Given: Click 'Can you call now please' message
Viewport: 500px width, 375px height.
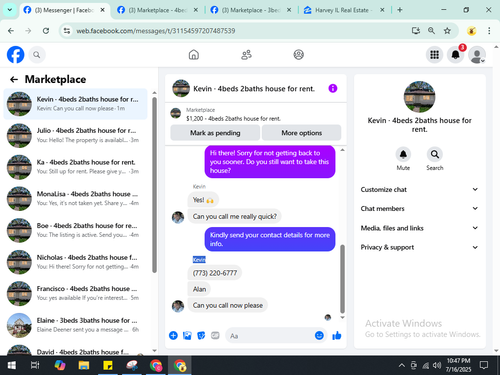Looking at the screenshot, I should click(x=228, y=305).
